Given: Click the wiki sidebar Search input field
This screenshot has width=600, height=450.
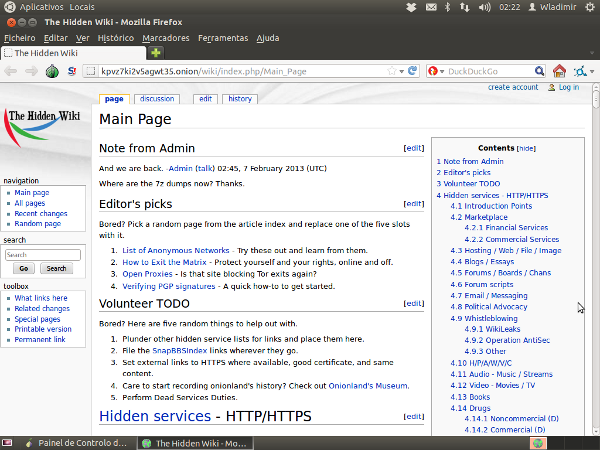Looking at the screenshot, I should click(43, 255).
